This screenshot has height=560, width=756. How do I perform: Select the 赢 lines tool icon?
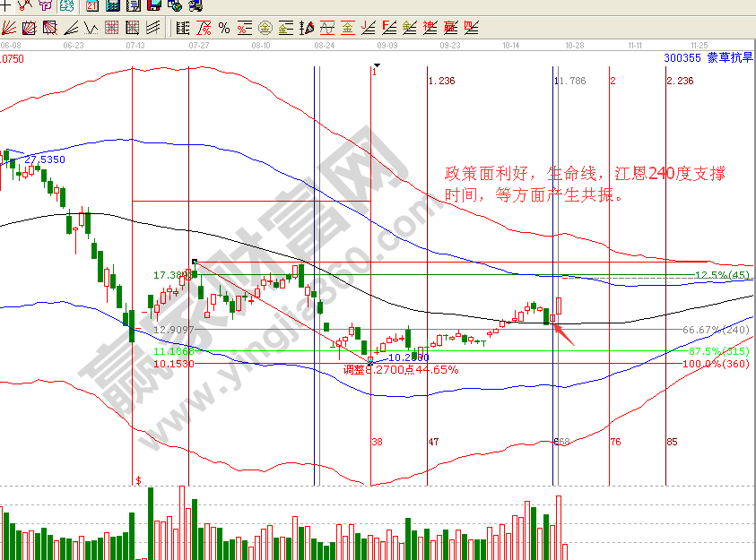450,28
